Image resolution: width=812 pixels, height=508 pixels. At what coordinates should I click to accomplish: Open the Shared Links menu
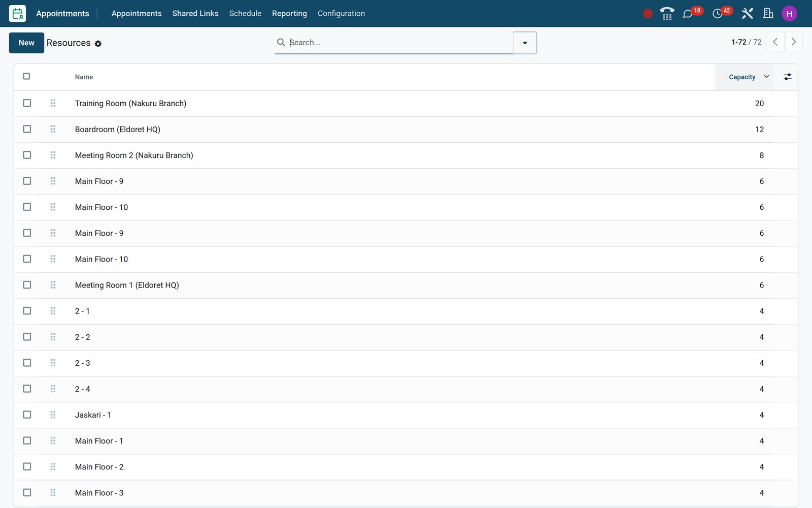pyautogui.click(x=195, y=14)
